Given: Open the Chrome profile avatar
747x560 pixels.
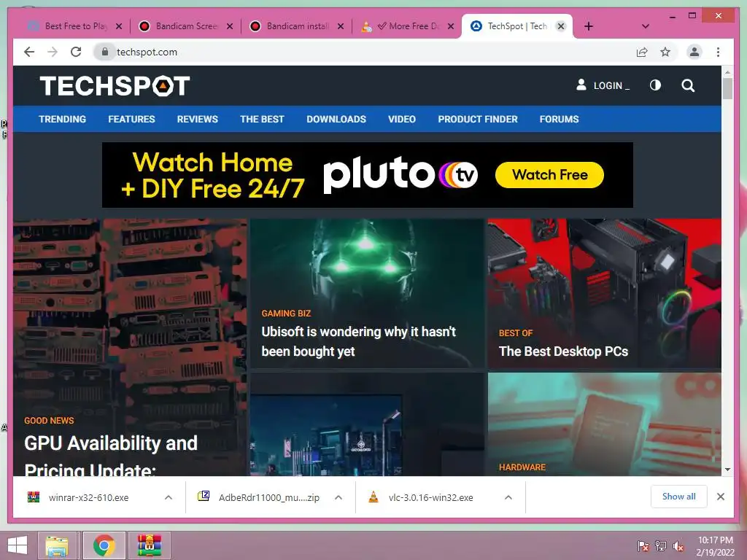Looking at the screenshot, I should pyautogui.click(x=694, y=52).
